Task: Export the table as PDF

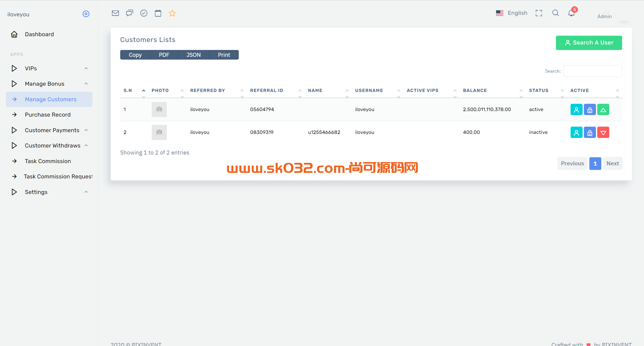Action: tap(164, 55)
